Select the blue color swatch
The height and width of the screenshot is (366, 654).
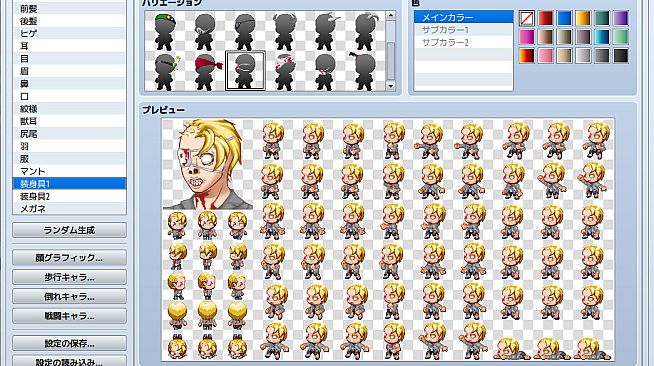click(x=564, y=18)
